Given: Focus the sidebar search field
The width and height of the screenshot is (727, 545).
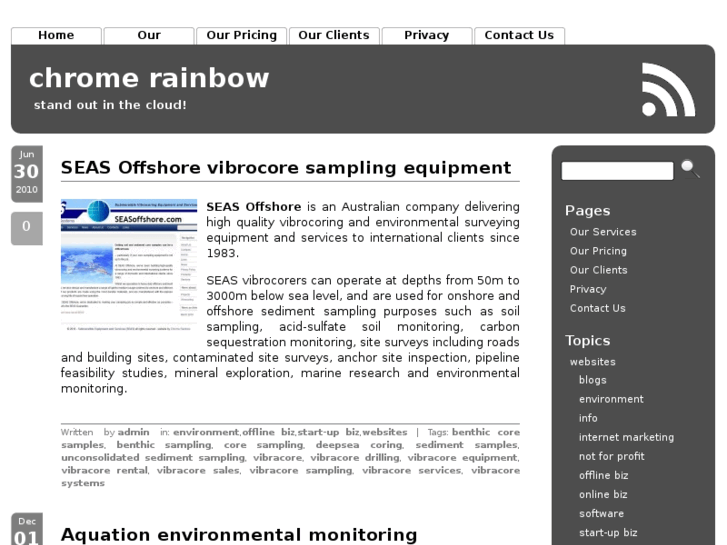Looking at the screenshot, I should tap(617, 171).
